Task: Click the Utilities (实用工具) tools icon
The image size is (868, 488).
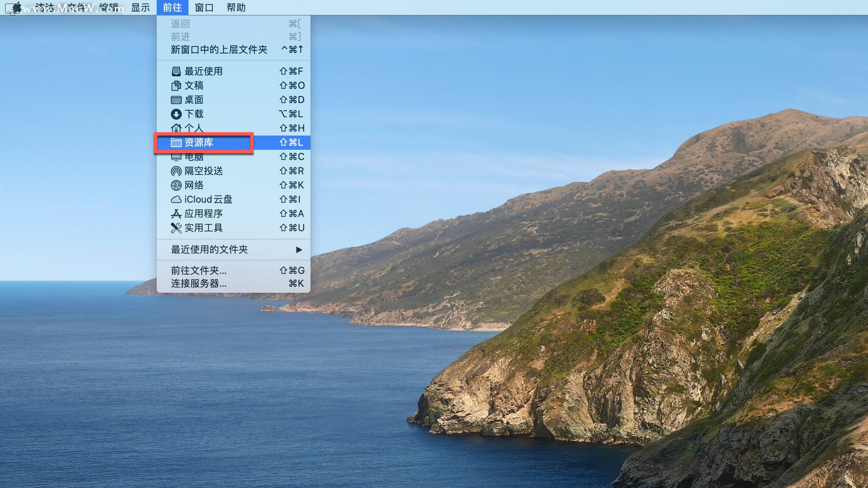Action: click(176, 228)
